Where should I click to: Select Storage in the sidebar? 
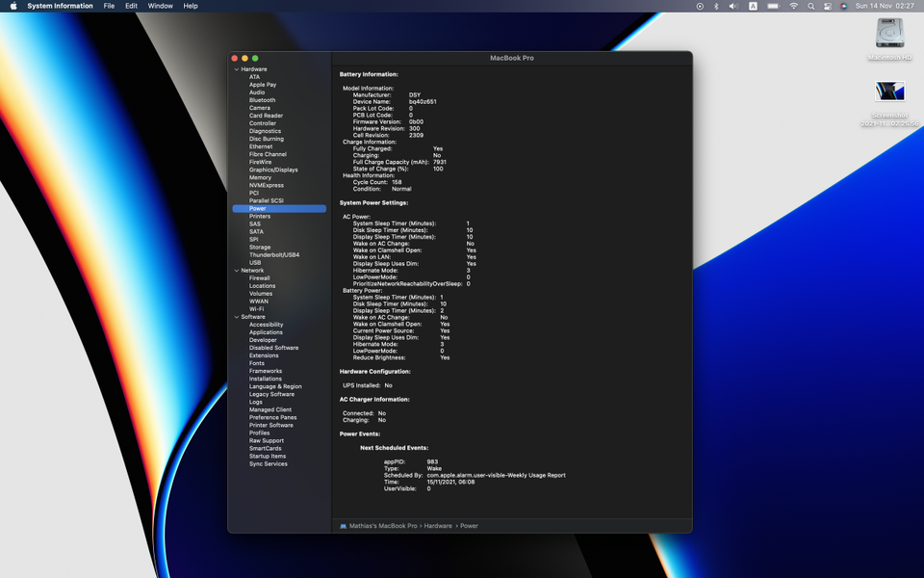(260, 248)
